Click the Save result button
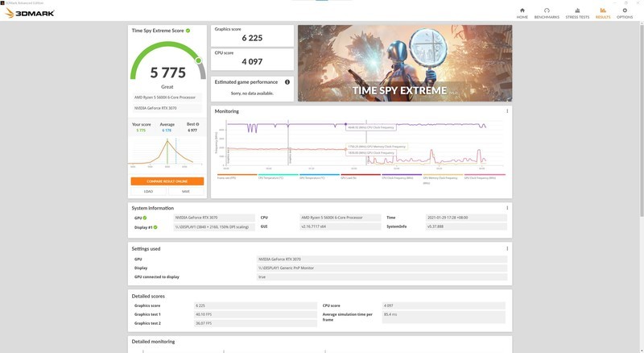The width and height of the screenshot is (644, 353). 186,191
